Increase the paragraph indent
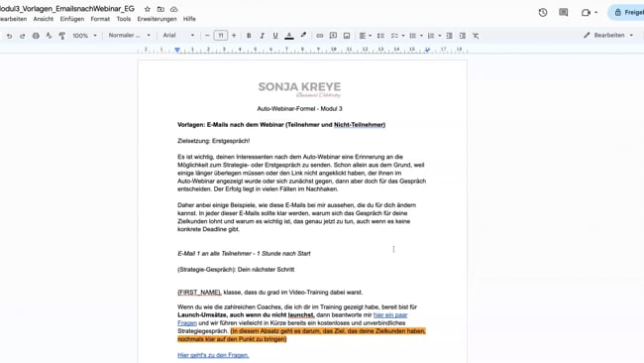Viewport: 644px width, 363px height. (x=462, y=36)
